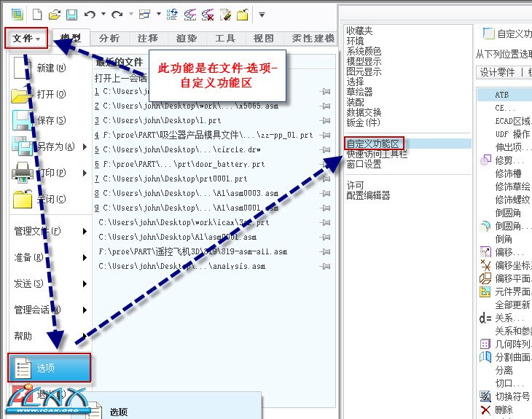Open recent file circle.drw
The image size is (532, 419).
click(x=177, y=149)
